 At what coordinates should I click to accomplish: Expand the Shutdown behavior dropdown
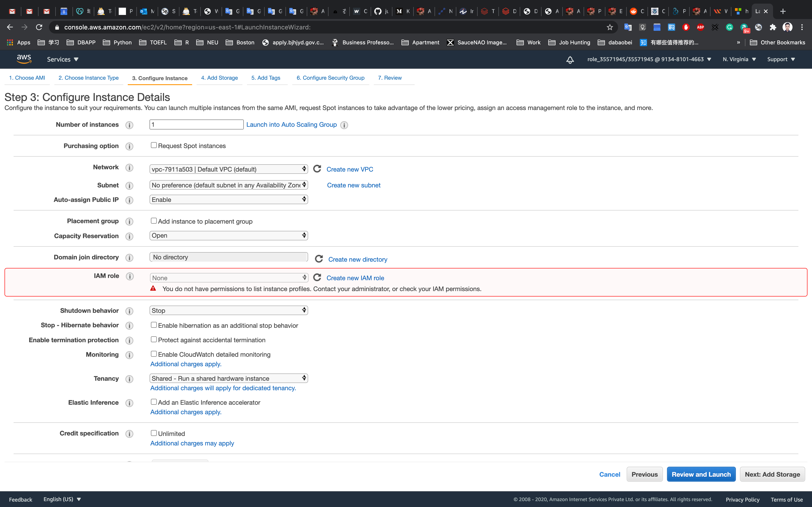229,310
